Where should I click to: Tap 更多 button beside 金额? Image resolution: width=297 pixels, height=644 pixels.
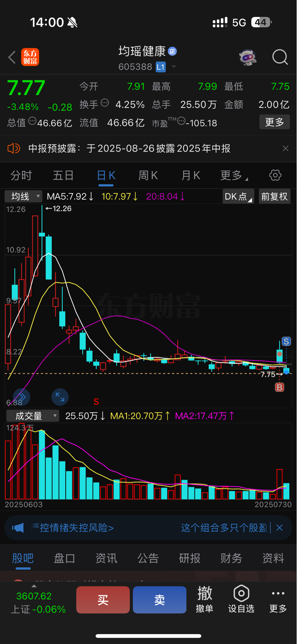pyautogui.click(x=275, y=122)
